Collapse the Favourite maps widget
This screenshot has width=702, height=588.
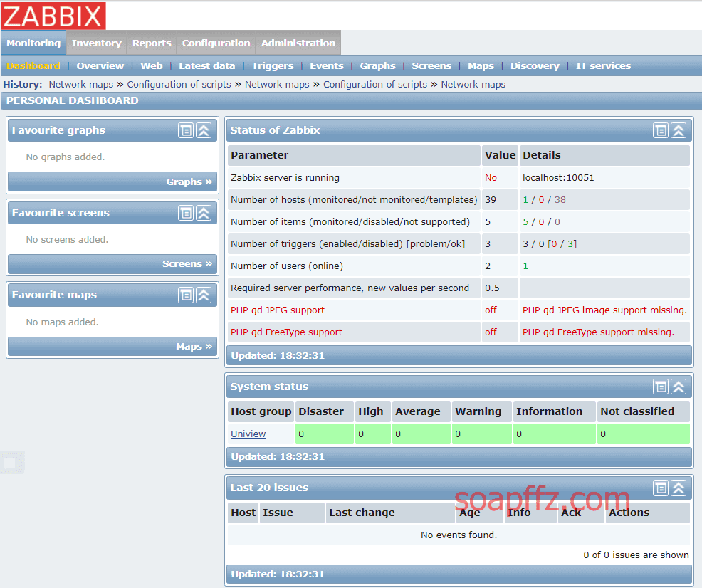tap(204, 295)
